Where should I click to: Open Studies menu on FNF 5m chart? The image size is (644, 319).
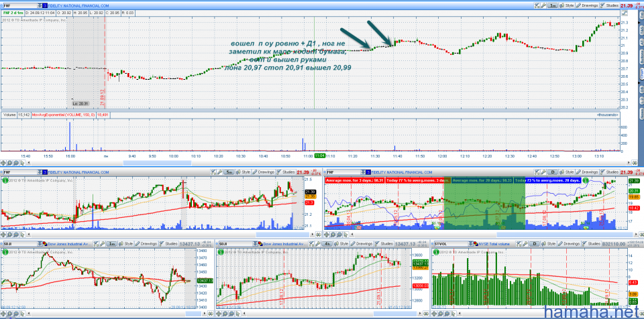(286, 172)
